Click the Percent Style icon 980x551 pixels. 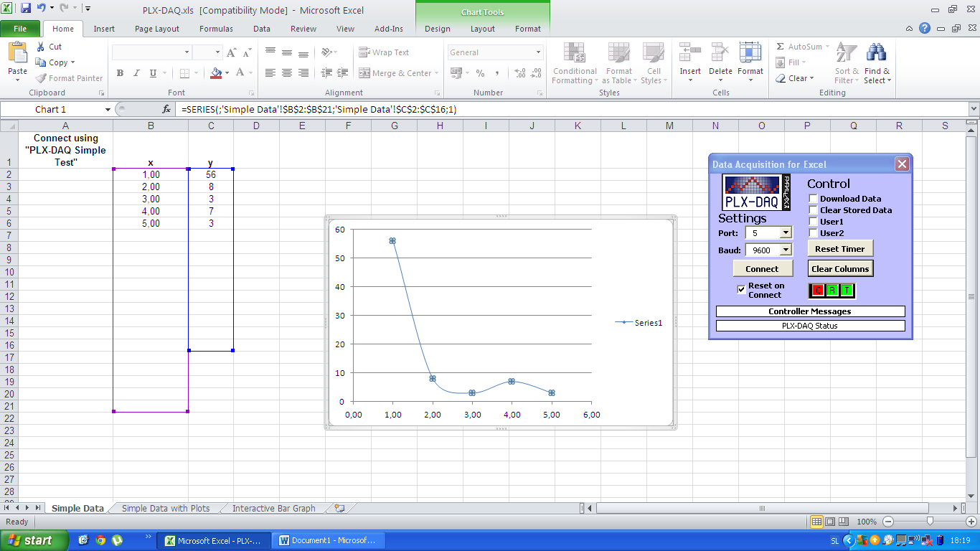[x=479, y=73]
